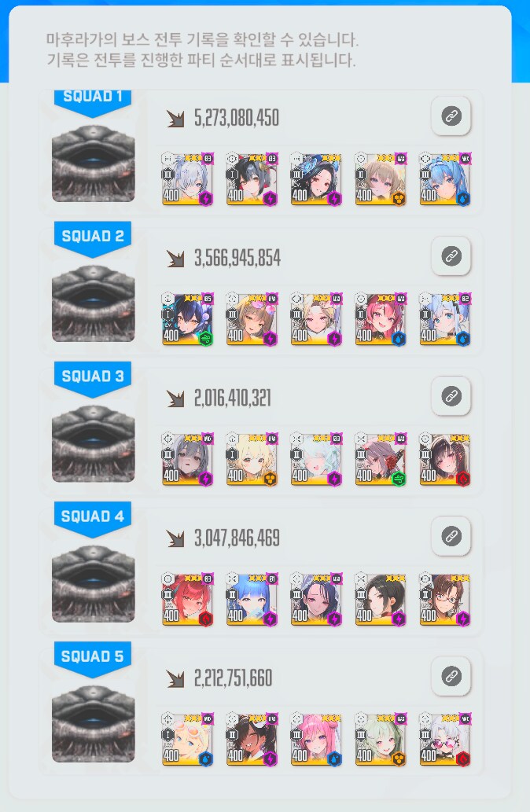Open Squad 5 green-haired iron character

click(x=381, y=740)
